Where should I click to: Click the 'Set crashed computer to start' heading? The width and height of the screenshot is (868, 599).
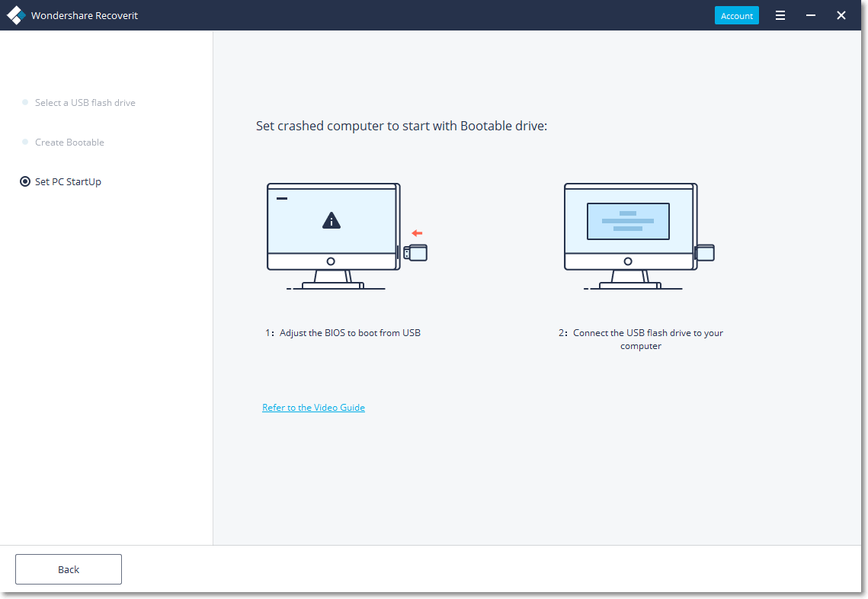tap(402, 127)
